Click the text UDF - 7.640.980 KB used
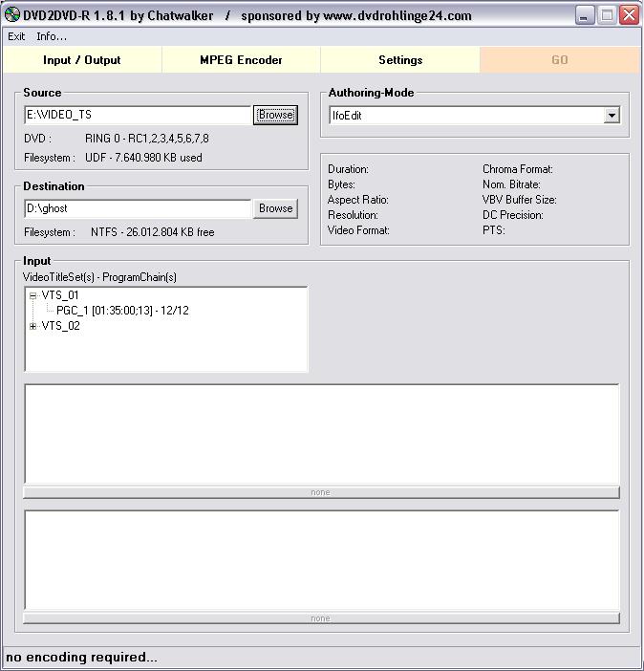This screenshot has height=671, width=644. (x=143, y=158)
